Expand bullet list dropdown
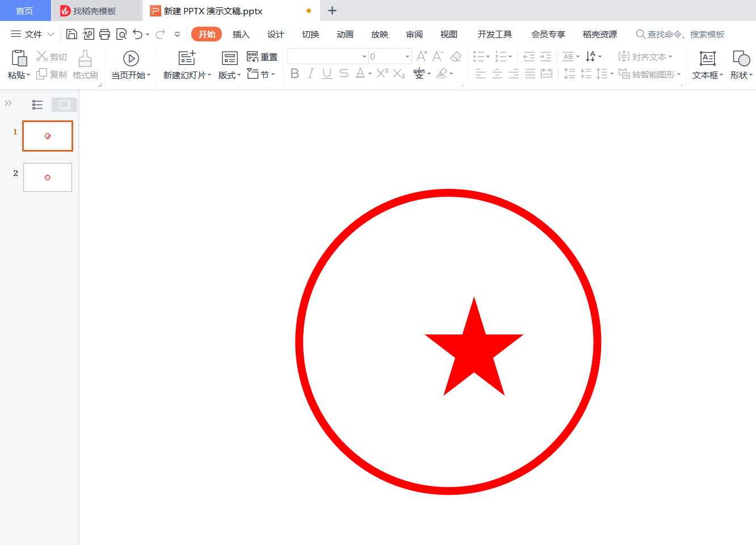This screenshot has height=545, width=756. [x=488, y=56]
